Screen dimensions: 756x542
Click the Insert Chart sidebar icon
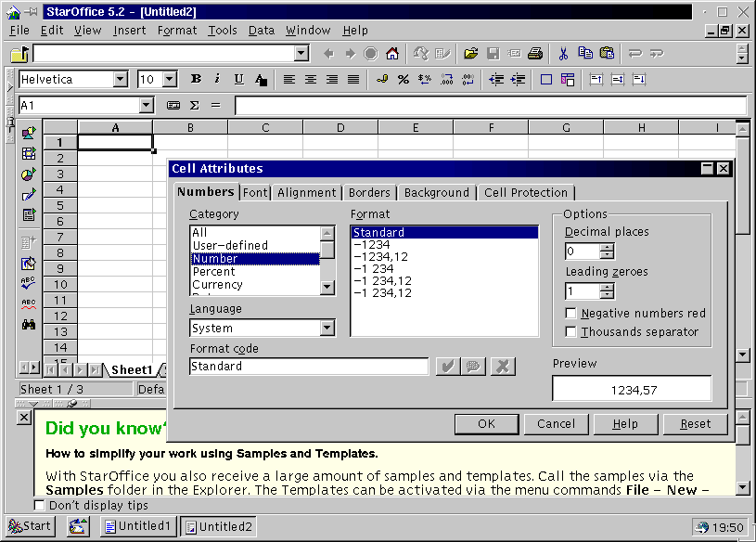pos(29,174)
